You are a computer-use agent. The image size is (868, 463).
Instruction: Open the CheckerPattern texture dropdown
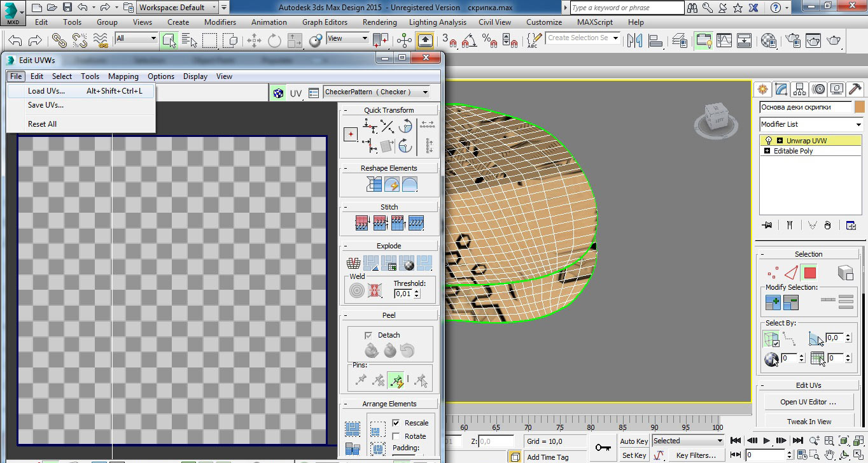[x=376, y=92]
